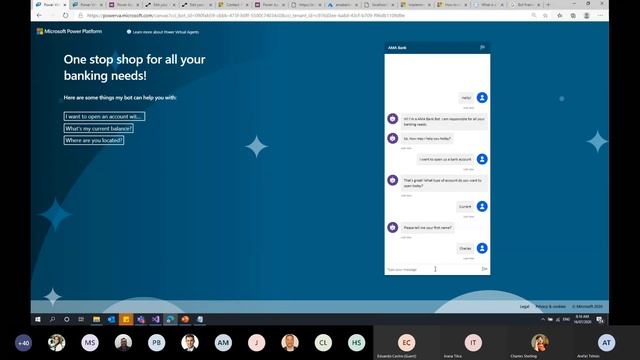Click the Cortana circle icon on taskbar
The width and height of the screenshot is (640, 360).
67,319
